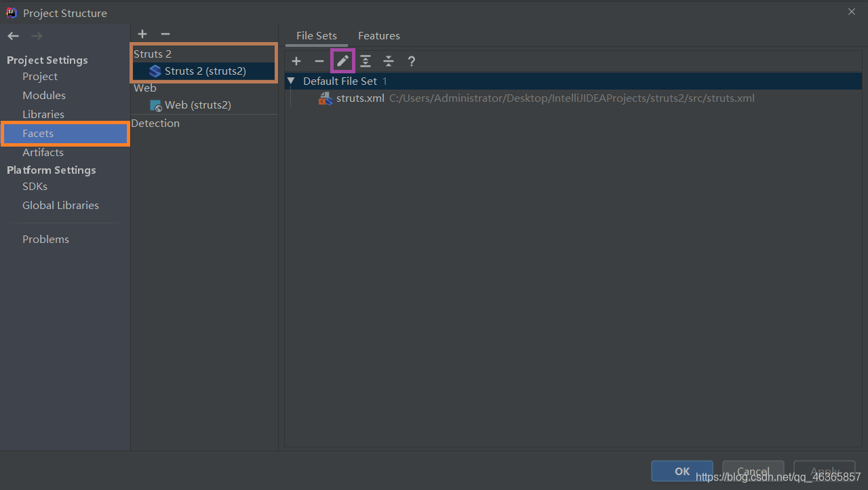The width and height of the screenshot is (868, 490).
Task: Select the Web facet type group
Action: [x=145, y=88]
